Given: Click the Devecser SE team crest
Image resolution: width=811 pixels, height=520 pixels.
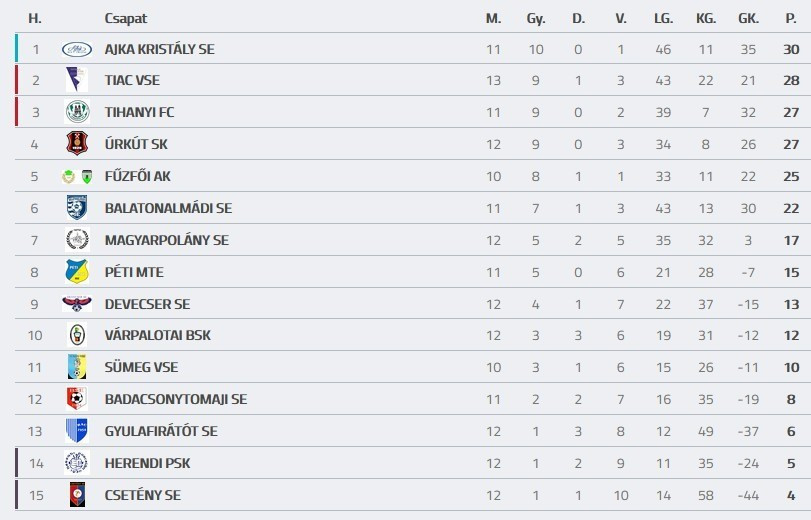Looking at the screenshot, I should 77,304.
